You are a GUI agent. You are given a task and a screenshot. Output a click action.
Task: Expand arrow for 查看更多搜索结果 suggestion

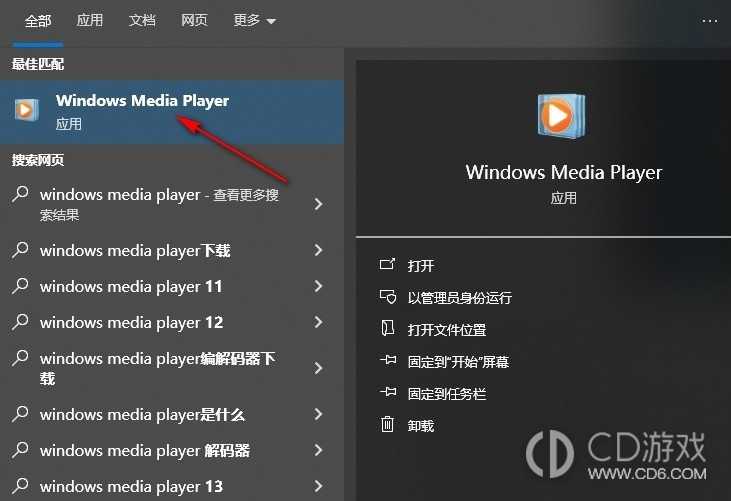tap(318, 204)
